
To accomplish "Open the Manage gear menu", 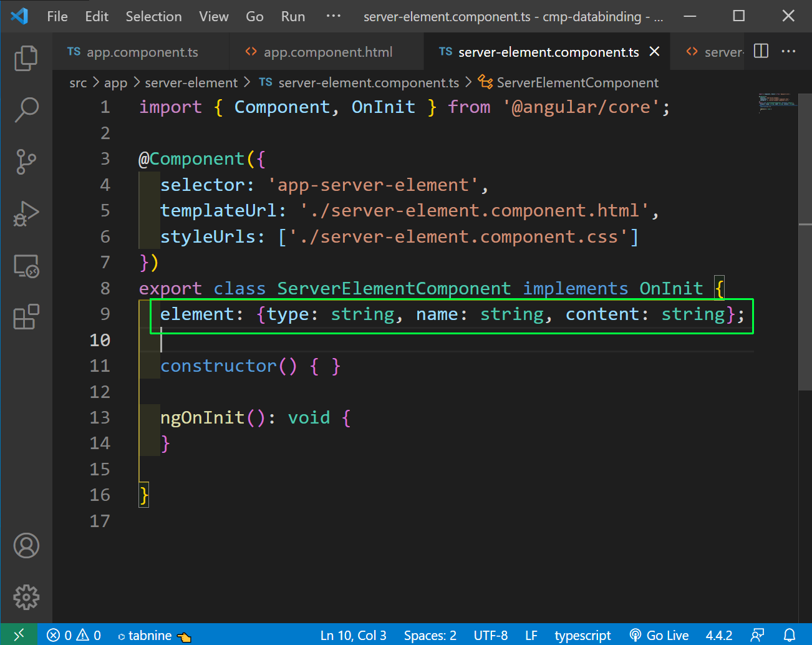I will [26, 597].
